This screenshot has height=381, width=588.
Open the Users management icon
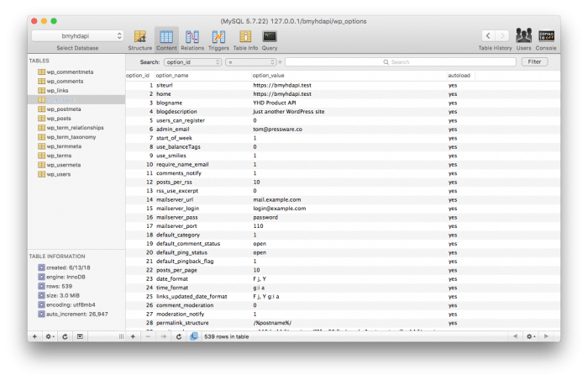[523, 39]
